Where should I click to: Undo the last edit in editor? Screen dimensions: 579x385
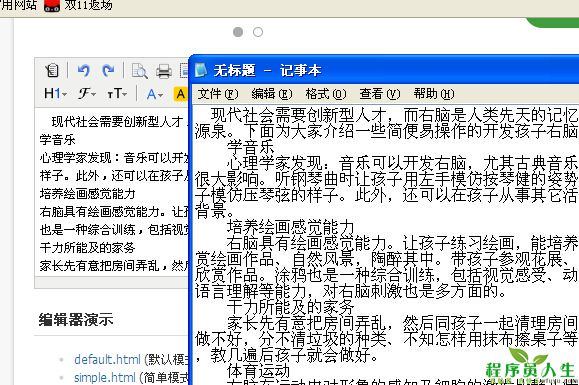pyautogui.click(x=83, y=70)
